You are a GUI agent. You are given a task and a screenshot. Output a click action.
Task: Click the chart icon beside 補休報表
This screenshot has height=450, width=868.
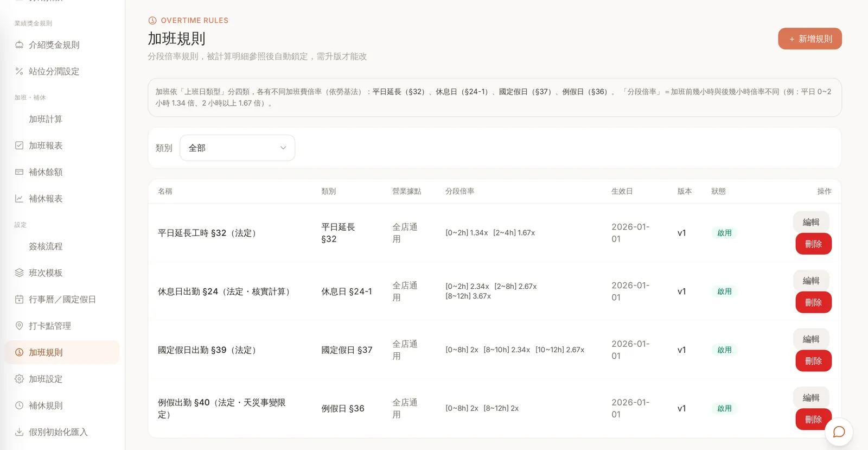(19, 199)
